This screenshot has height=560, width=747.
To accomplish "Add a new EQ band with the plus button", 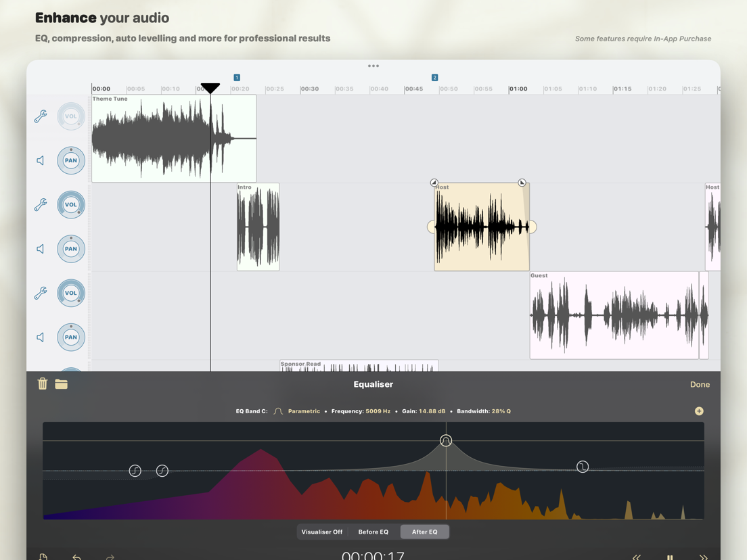I will point(699,411).
